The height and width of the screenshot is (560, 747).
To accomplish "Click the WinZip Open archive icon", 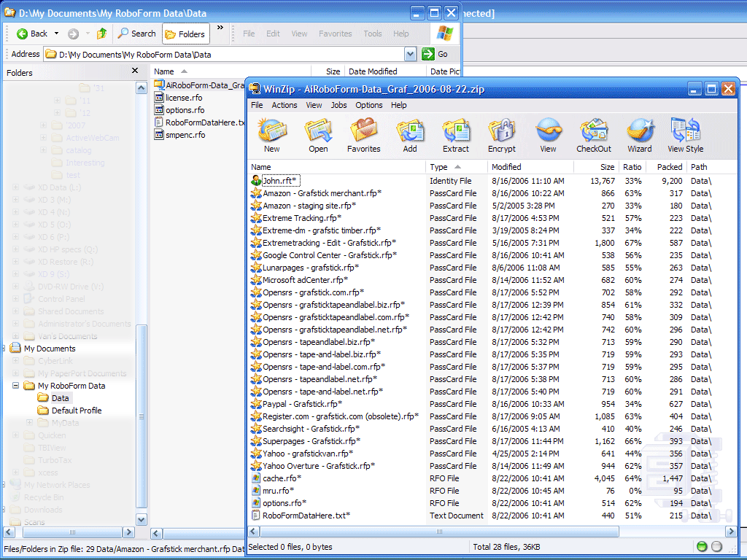I will point(318,135).
